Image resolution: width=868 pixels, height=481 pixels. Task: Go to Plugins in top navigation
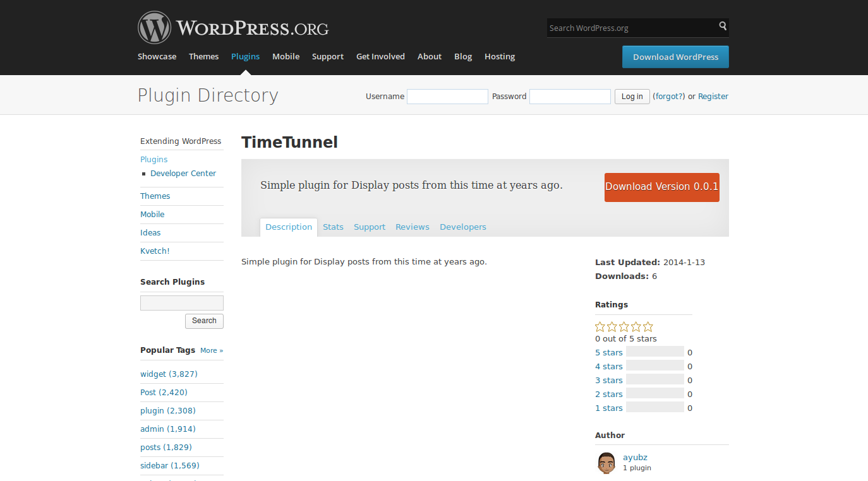pos(245,56)
